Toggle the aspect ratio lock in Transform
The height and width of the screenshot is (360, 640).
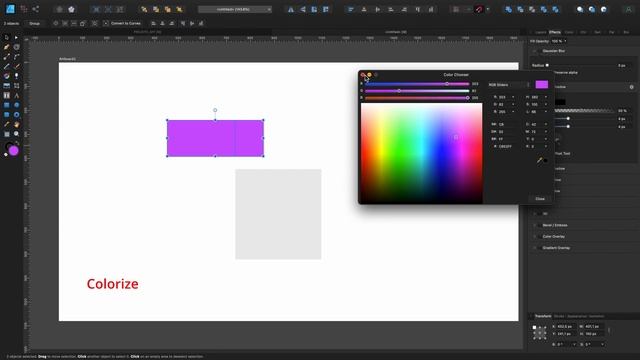[x=609, y=330]
